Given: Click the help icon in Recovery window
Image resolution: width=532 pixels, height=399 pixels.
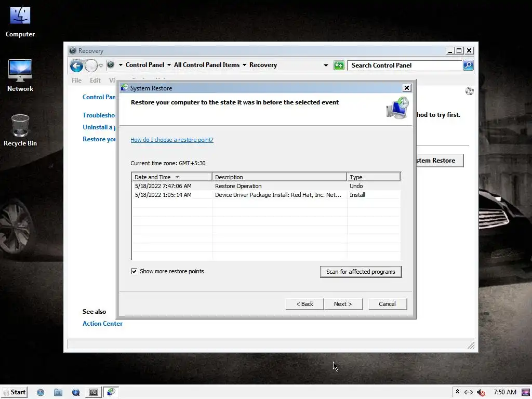Looking at the screenshot, I should 470,91.
